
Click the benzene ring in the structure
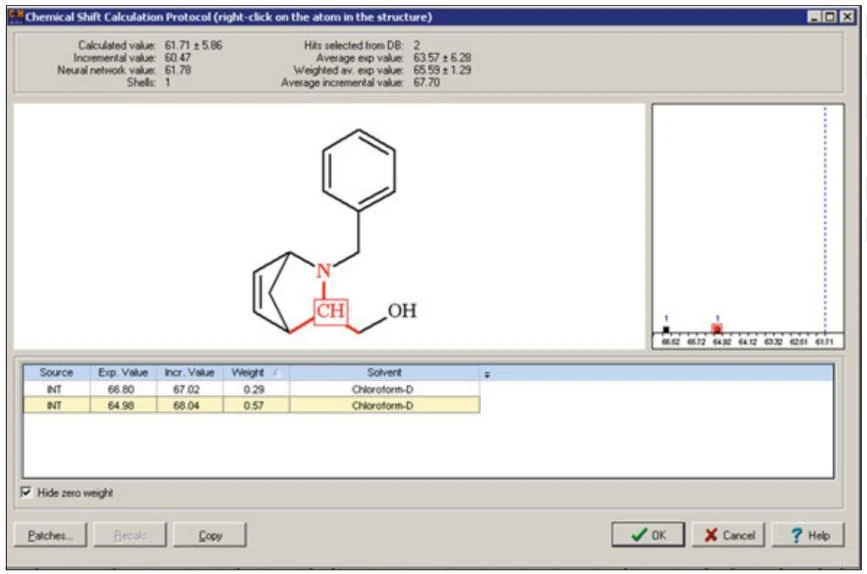point(359,170)
